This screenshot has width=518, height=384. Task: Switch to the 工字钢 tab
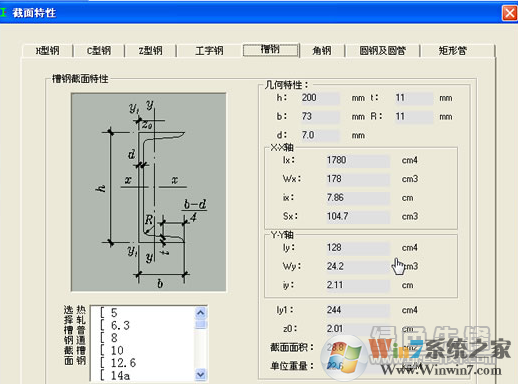[x=209, y=51]
